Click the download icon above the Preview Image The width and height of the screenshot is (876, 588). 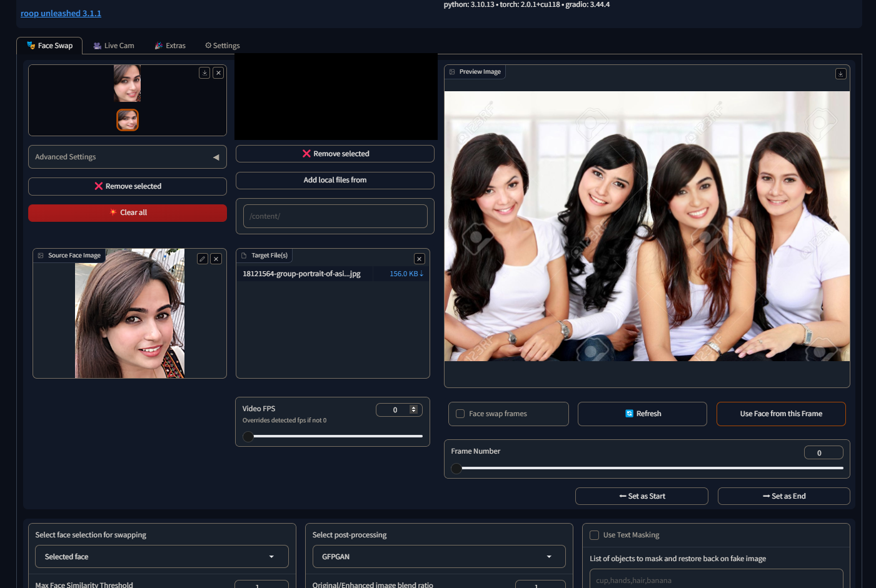pyautogui.click(x=840, y=73)
